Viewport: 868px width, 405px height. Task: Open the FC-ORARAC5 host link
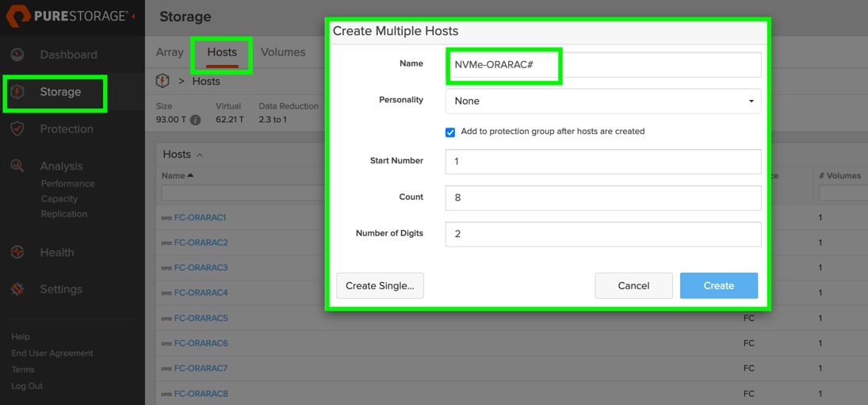click(x=201, y=318)
